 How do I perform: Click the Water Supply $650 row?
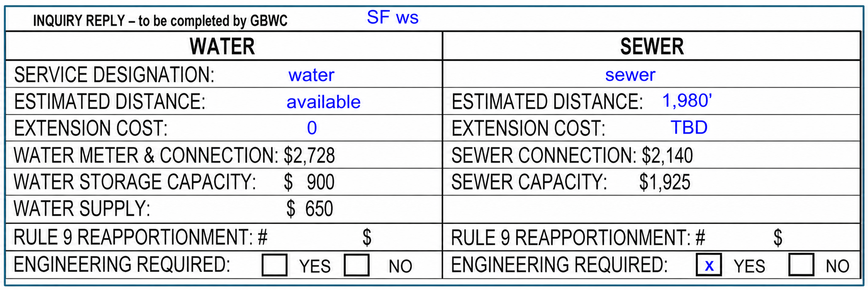point(224,209)
